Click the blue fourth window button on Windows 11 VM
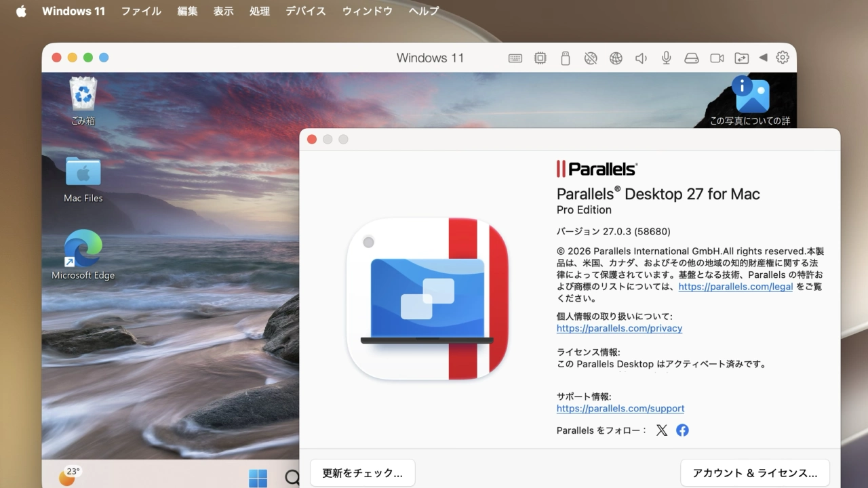 (104, 58)
